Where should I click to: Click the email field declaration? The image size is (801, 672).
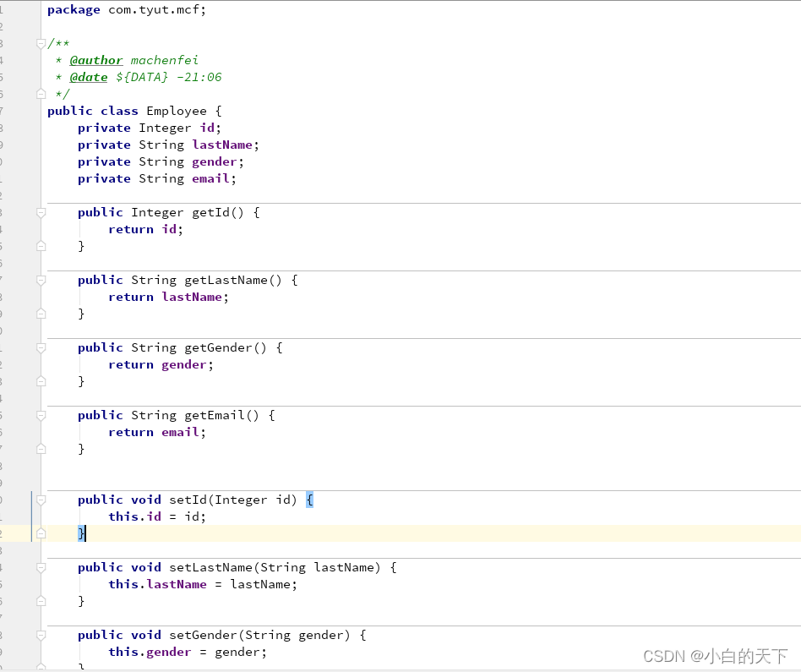point(157,179)
